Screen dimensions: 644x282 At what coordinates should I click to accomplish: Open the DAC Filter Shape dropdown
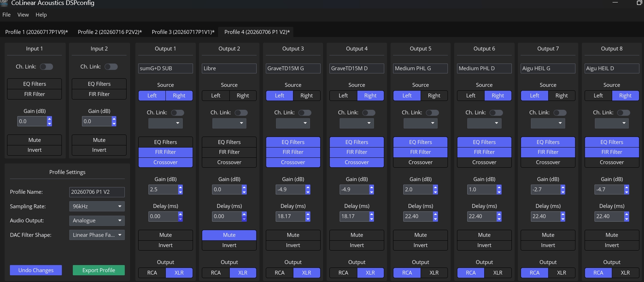(97, 235)
